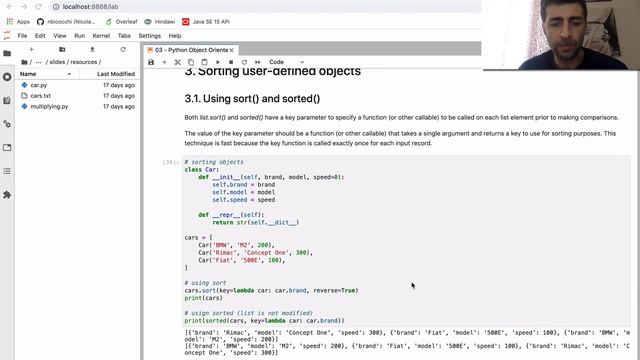Close the Python Object Oriented notebook tab
Screen dimensions: 640x360
[231, 50]
